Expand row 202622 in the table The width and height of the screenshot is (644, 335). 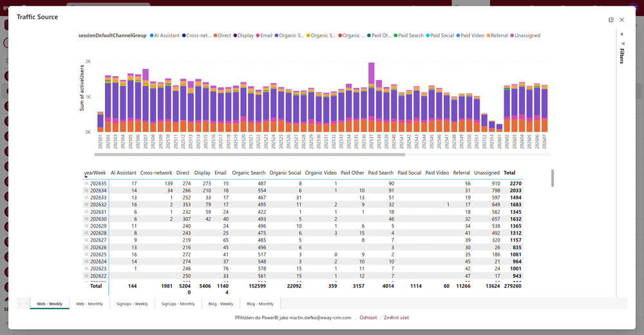(86, 275)
